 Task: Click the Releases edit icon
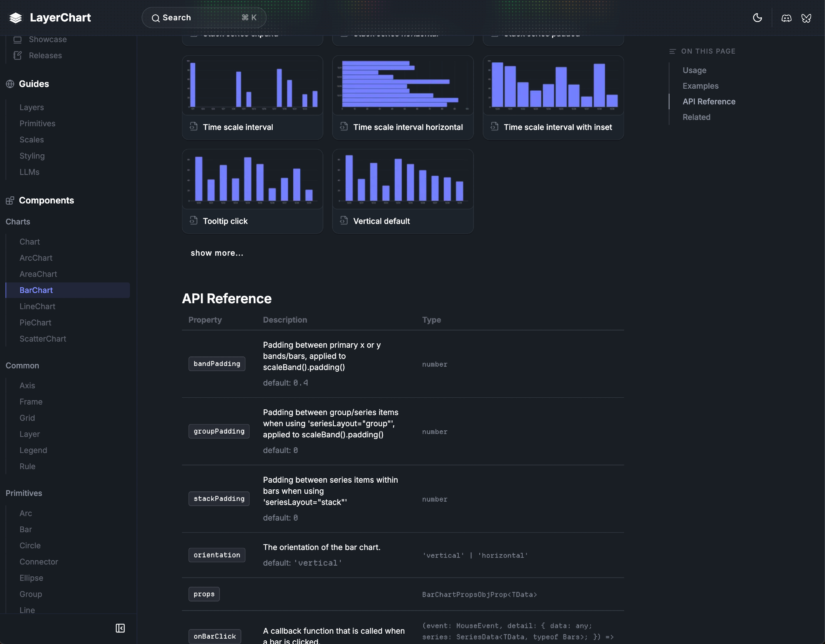[17, 55]
